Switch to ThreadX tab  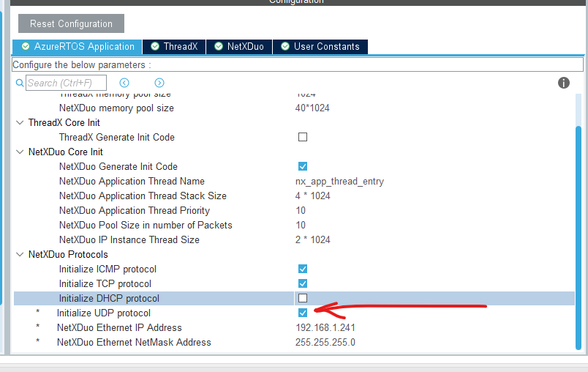pyautogui.click(x=174, y=47)
